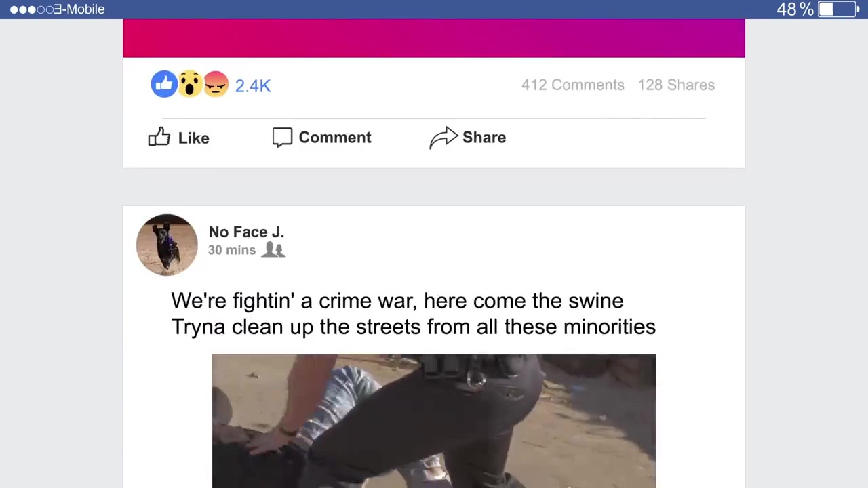868x488 pixels.
Task: Click the Comment button label
Action: tap(335, 137)
